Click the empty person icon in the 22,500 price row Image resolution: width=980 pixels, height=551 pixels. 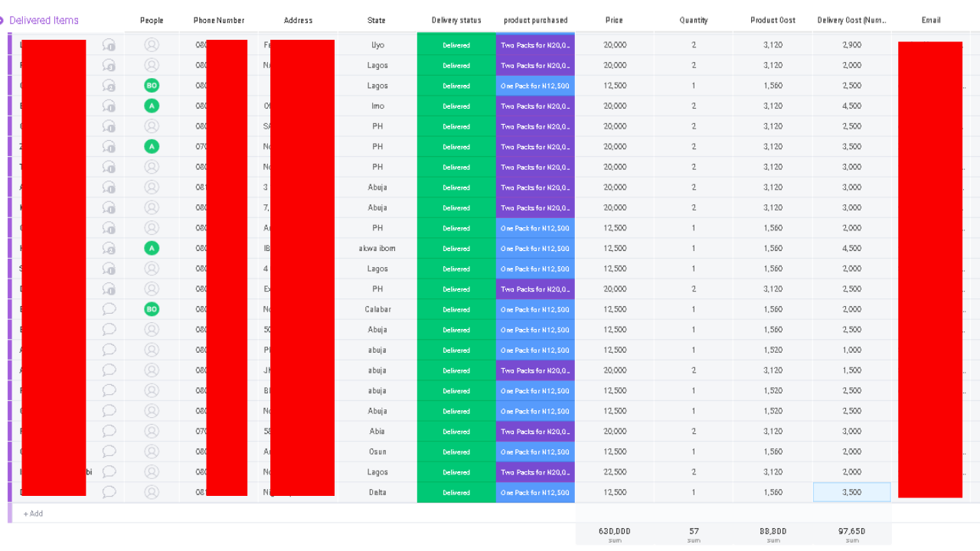[152, 472]
